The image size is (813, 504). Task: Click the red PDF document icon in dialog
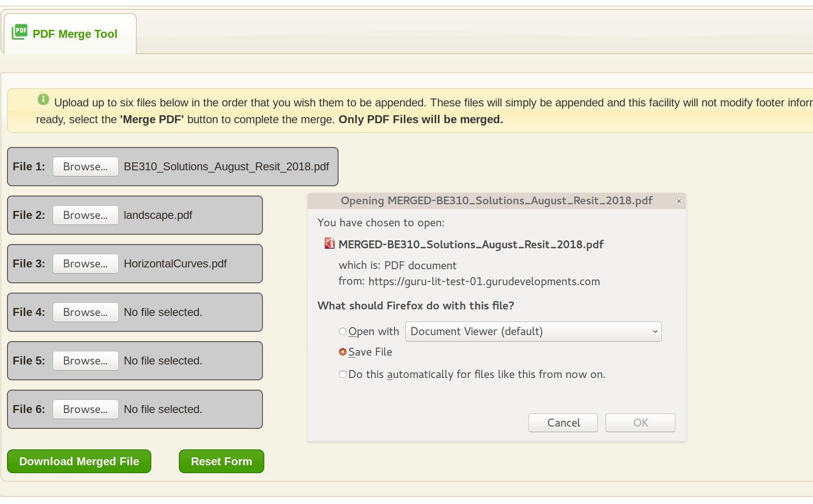329,244
